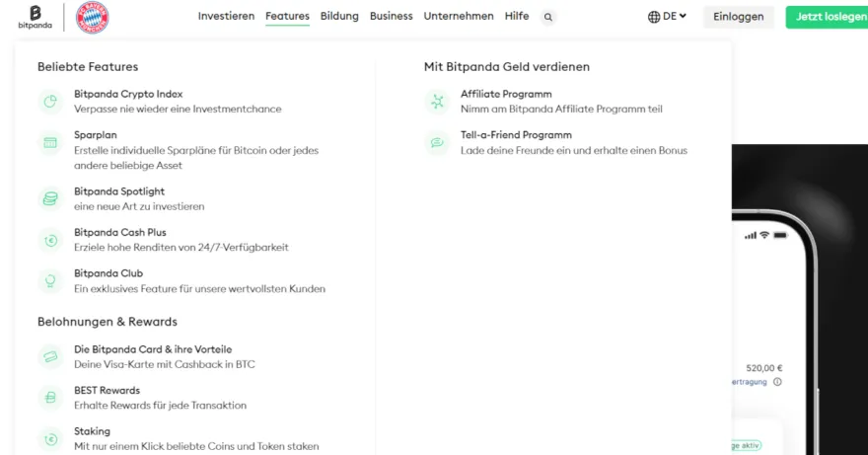Open the Bildung menu

[339, 16]
